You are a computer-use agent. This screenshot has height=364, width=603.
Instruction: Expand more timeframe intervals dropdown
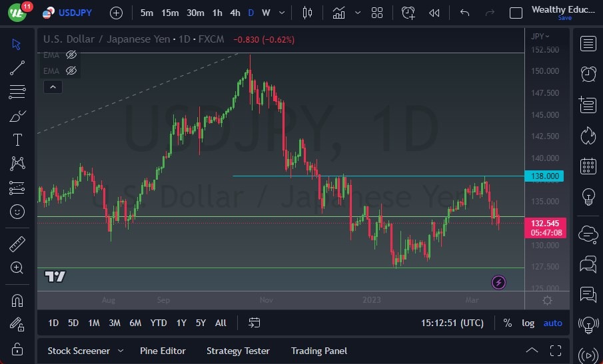click(x=282, y=13)
